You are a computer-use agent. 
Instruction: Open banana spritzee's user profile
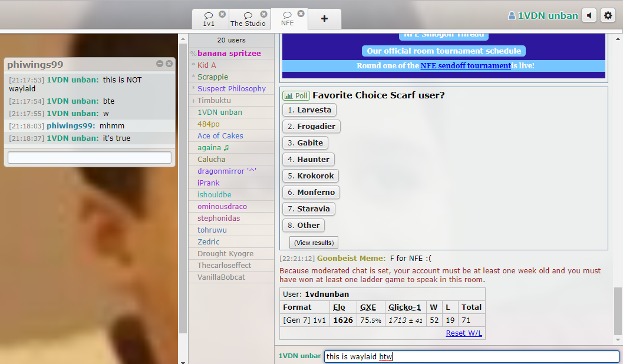click(x=229, y=54)
